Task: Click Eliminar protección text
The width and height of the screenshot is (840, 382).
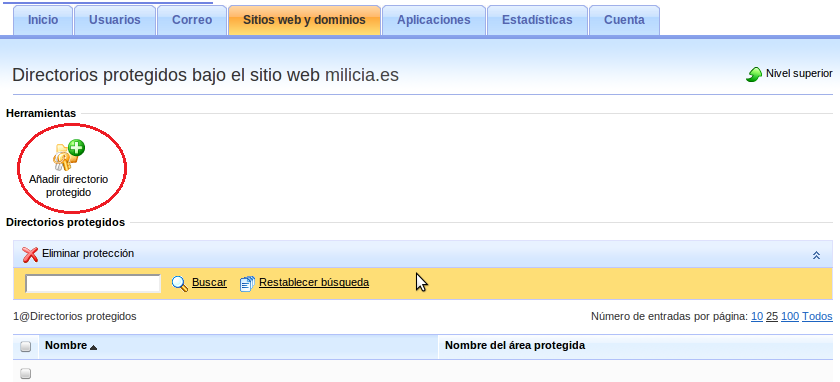Action: pos(88,253)
